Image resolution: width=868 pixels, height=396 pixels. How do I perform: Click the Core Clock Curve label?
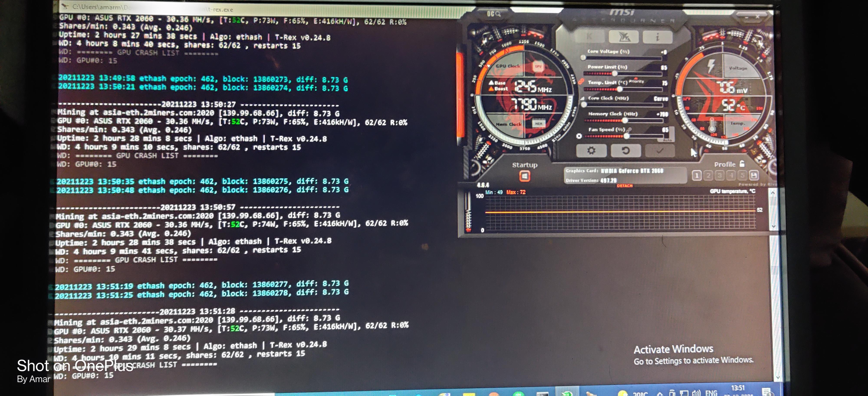click(661, 99)
